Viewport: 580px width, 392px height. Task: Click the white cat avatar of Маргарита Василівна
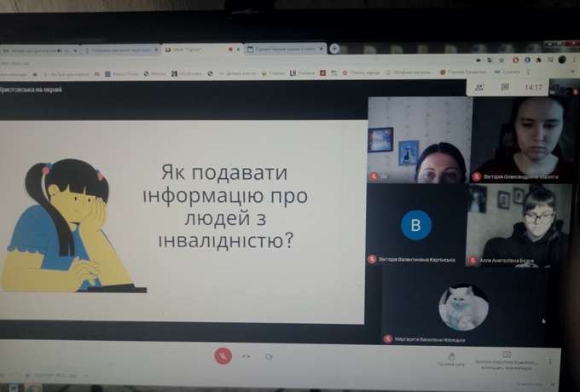[463, 307]
